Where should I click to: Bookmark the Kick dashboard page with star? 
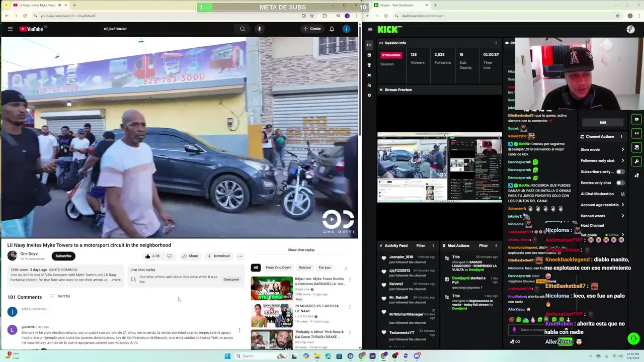617,16
